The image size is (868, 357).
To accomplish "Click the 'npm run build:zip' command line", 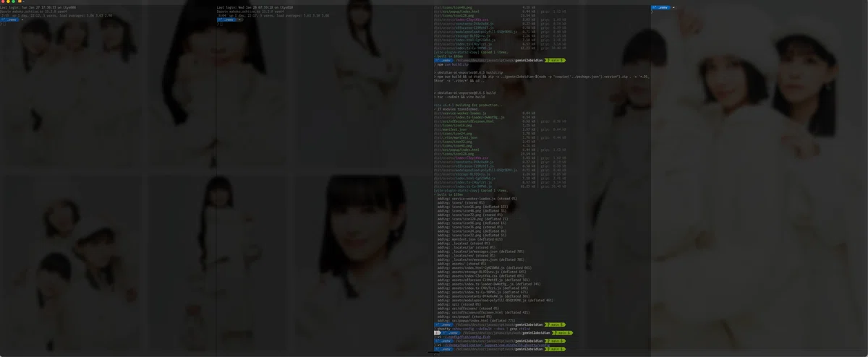I will click(x=452, y=64).
